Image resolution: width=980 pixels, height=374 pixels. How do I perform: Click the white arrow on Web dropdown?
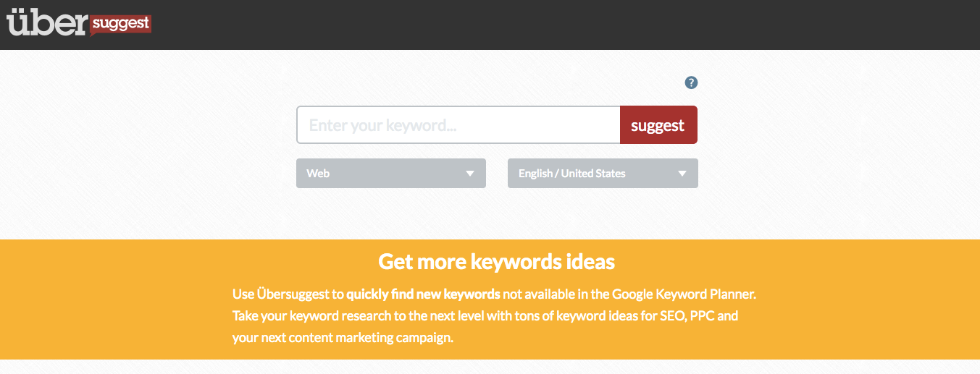click(470, 174)
